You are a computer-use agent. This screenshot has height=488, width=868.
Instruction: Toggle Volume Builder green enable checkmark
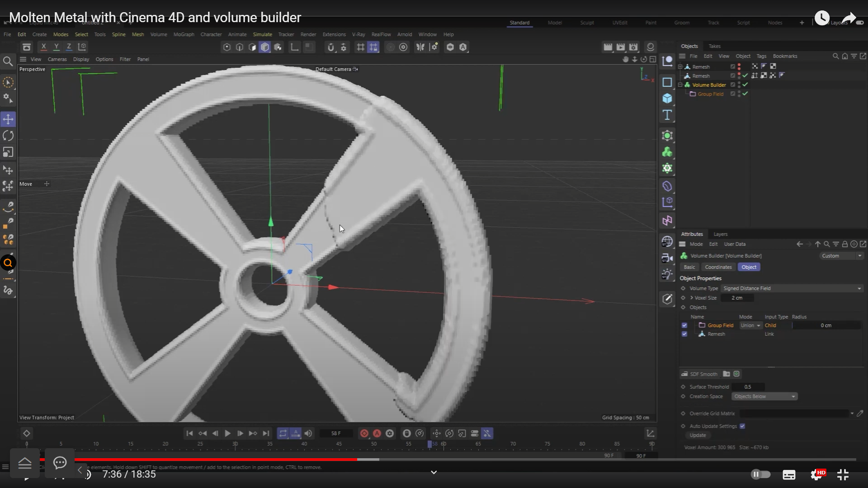[x=745, y=84]
